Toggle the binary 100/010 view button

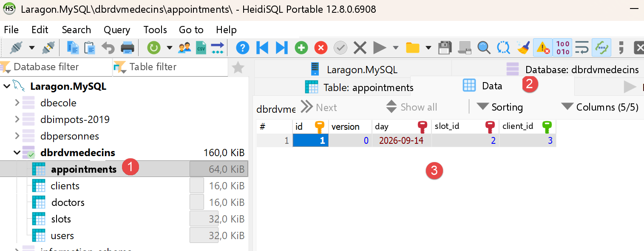(x=563, y=48)
